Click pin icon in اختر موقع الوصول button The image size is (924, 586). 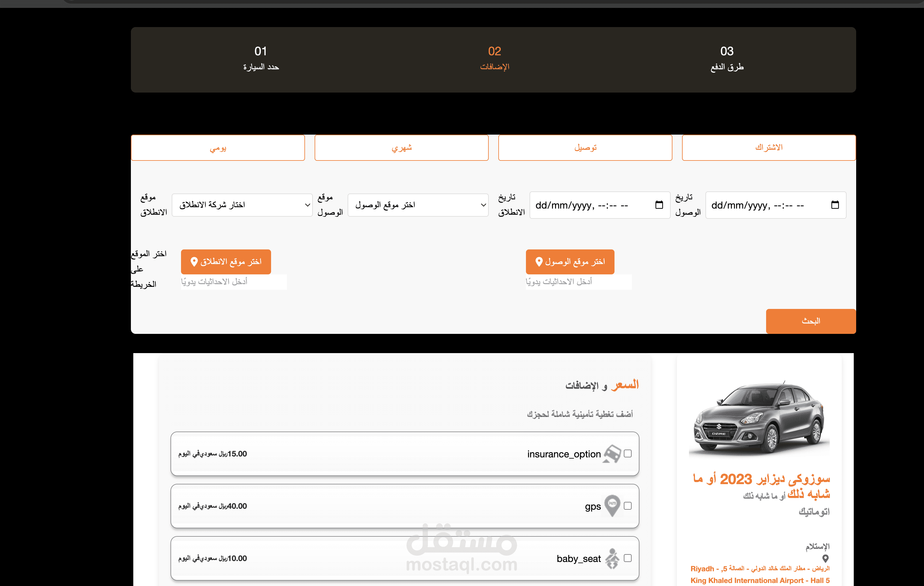(x=539, y=261)
